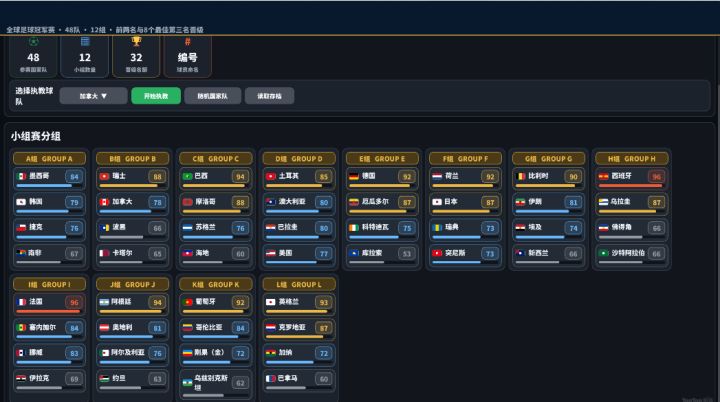Click the 比利时 flag in Group G
This screenshot has height=402, width=720.
coord(521,176)
